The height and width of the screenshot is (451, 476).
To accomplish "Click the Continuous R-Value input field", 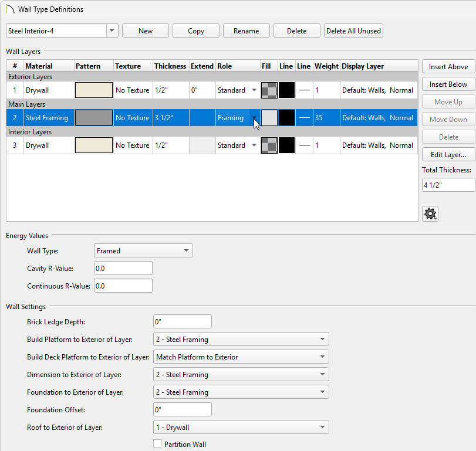I will 123,286.
